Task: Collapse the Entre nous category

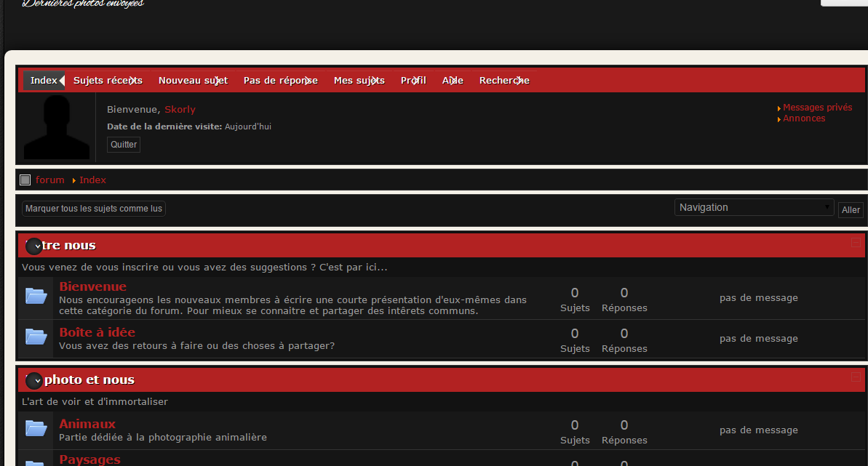Action: point(856,243)
